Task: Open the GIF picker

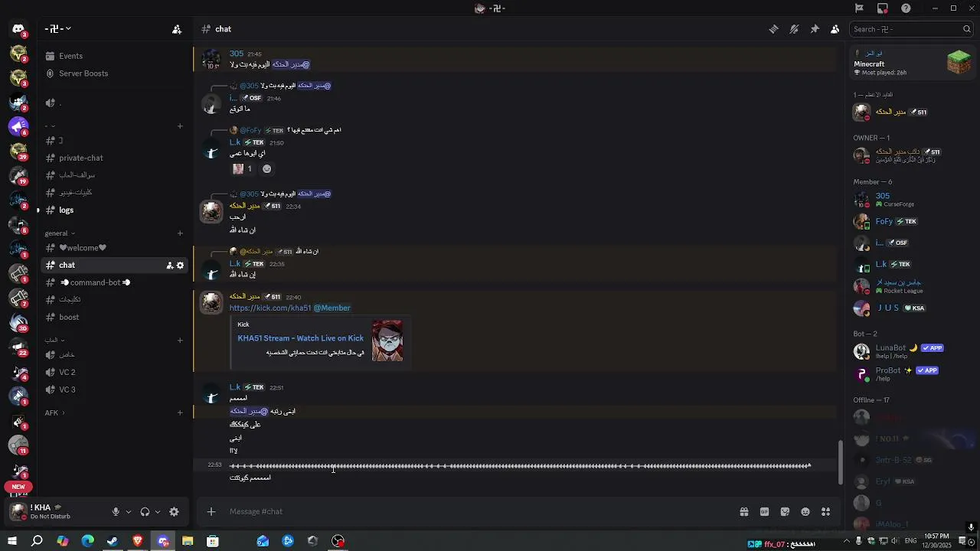Action: tap(764, 511)
